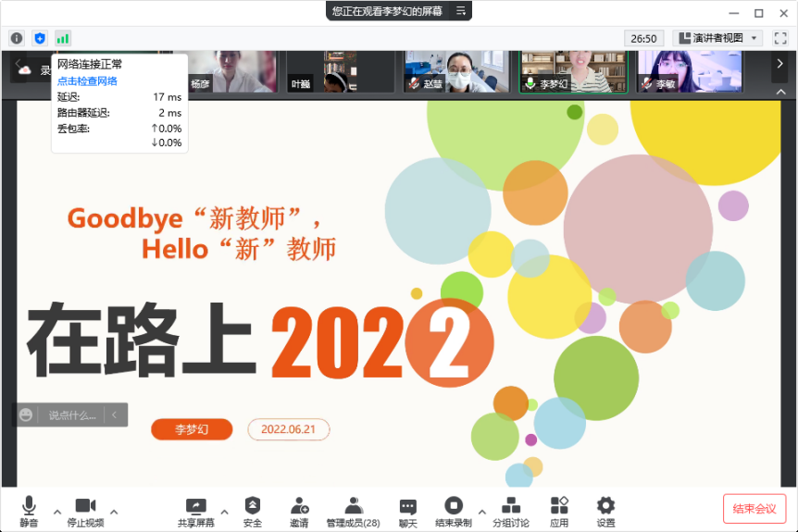Click 点击检查网络 link
The height and width of the screenshot is (532, 798).
(87, 80)
